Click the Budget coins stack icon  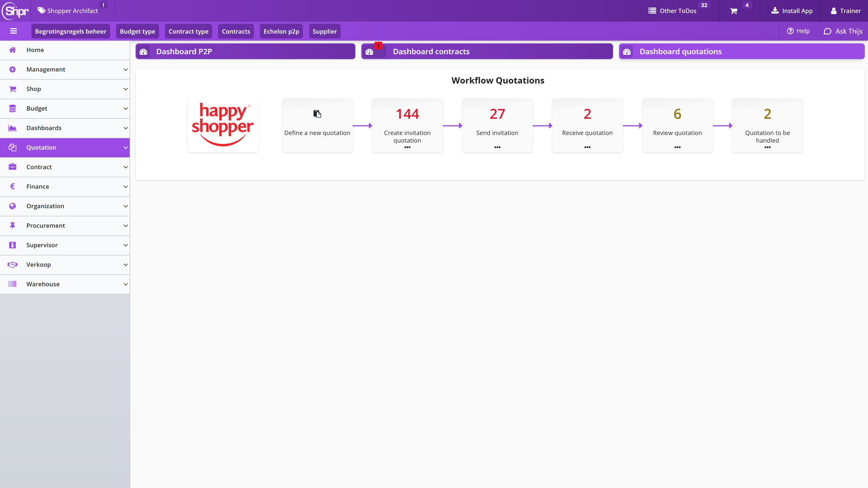coord(12,108)
